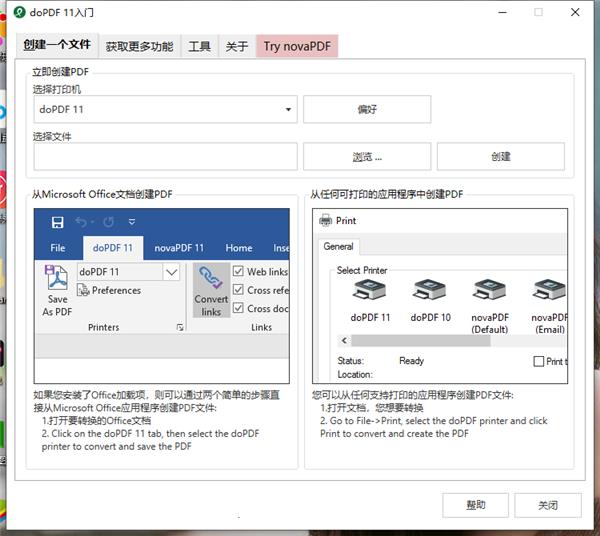
Task: Click the printer list horizontal scrollbar
Action: (421, 340)
